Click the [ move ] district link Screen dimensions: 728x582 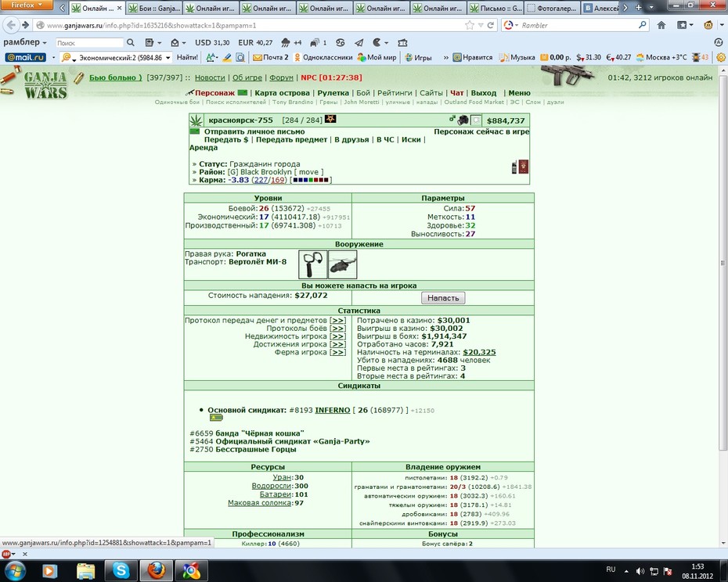[x=308, y=172]
